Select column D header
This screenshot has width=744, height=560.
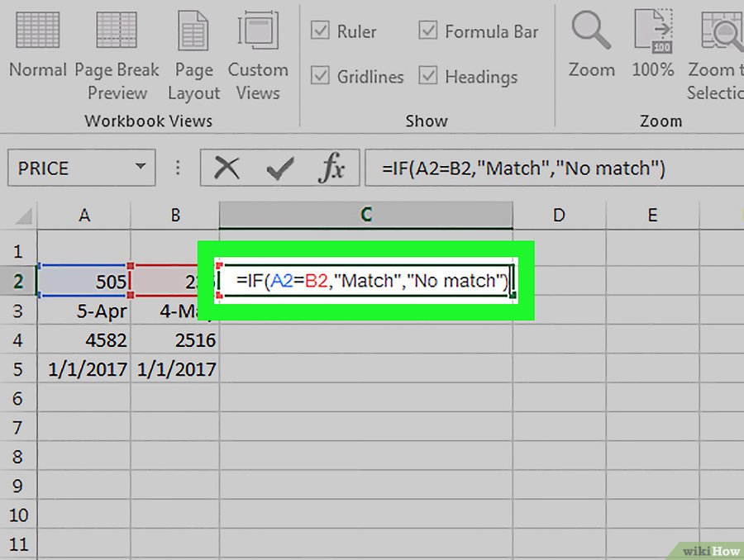pos(559,215)
